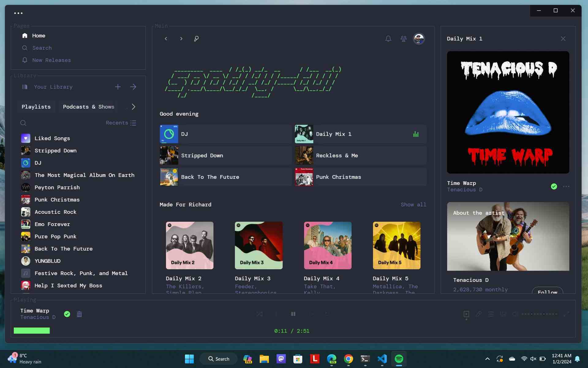The height and width of the screenshot is (368, 588).
Task: Click the equalizer bars on Daily Mix 1
Action: click(416, 134)
